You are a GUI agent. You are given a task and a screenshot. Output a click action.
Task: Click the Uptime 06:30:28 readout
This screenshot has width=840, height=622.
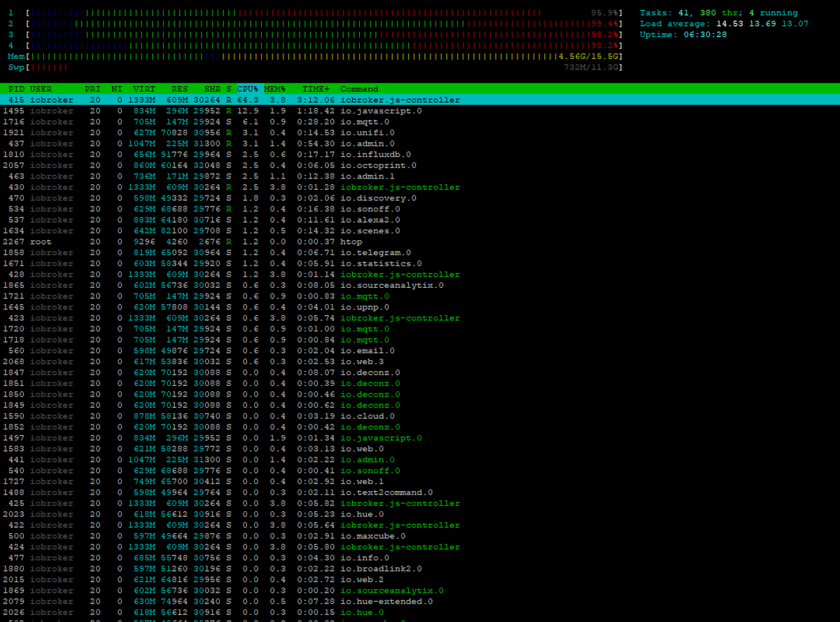[x=683, y=34]
